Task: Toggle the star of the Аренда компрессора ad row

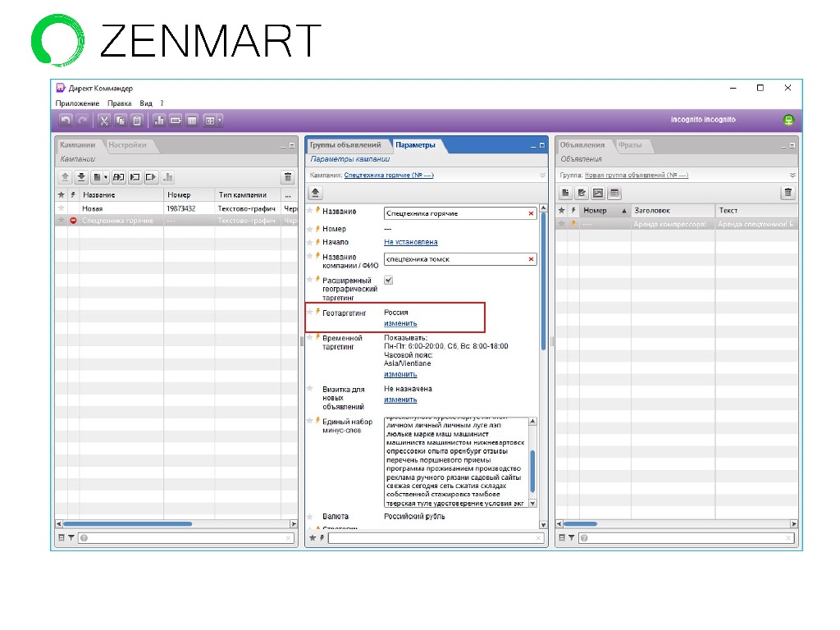Action: (561, 224)
